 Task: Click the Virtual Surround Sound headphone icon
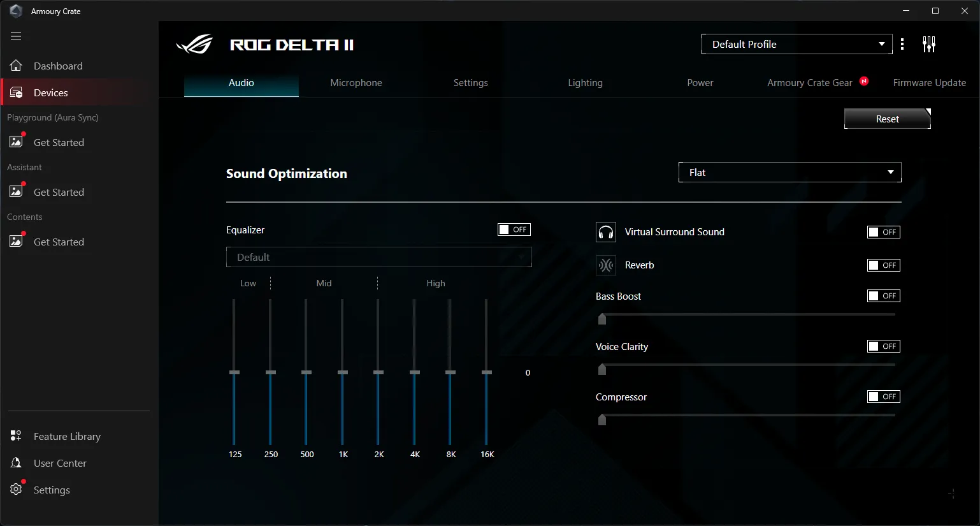(x=606, y=232)
